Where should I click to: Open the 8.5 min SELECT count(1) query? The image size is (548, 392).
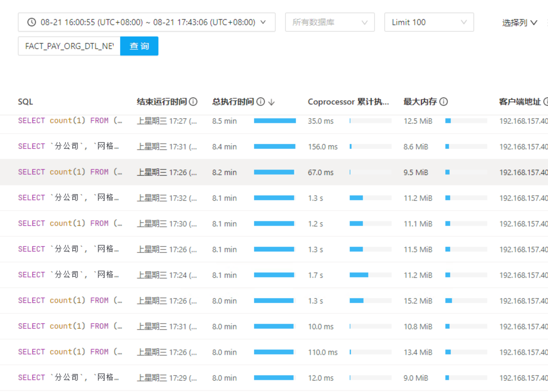tap(70, 121)
